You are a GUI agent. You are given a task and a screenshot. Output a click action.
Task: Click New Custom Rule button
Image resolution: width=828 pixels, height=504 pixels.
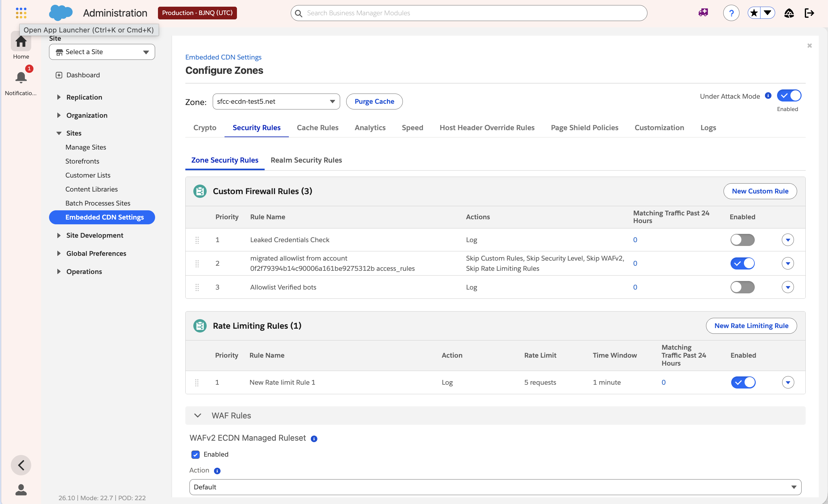760,191
